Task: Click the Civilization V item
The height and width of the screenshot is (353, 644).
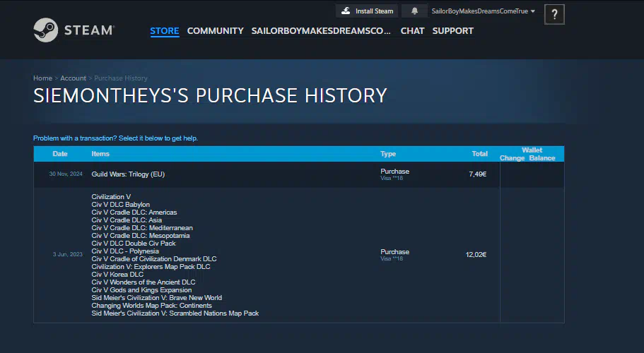Action: (x=111, y=197)
